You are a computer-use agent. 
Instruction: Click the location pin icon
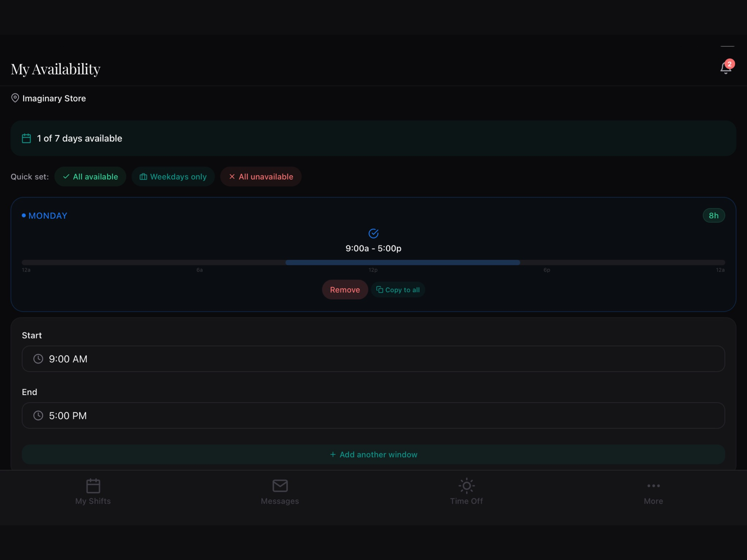click(15, 98)
